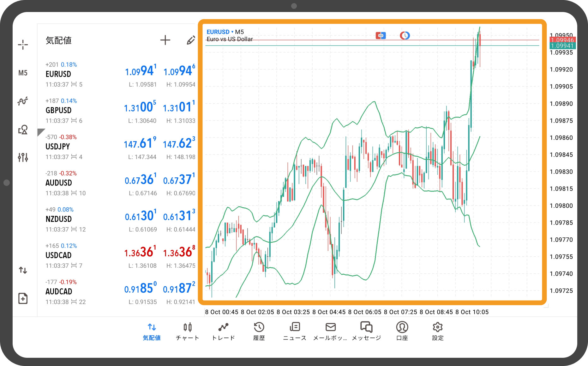Tap USDCAD ask price 1.36368

click(179, 252)
